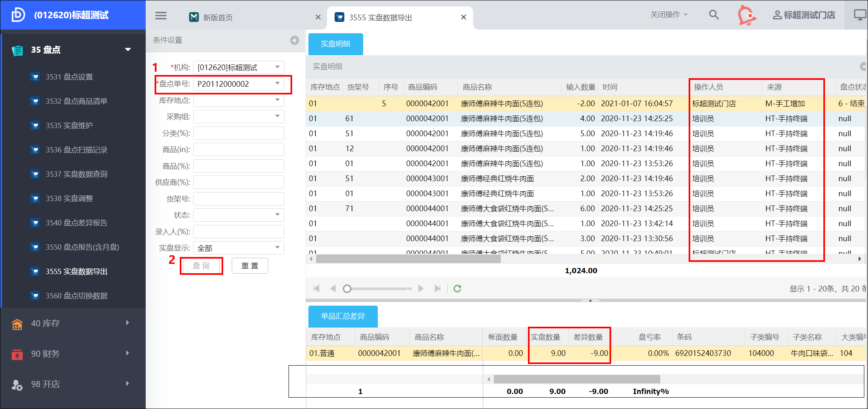Open the 实盘显示 dropdown
This screenshot has height=409, width=868.
(x=278, y=248)
